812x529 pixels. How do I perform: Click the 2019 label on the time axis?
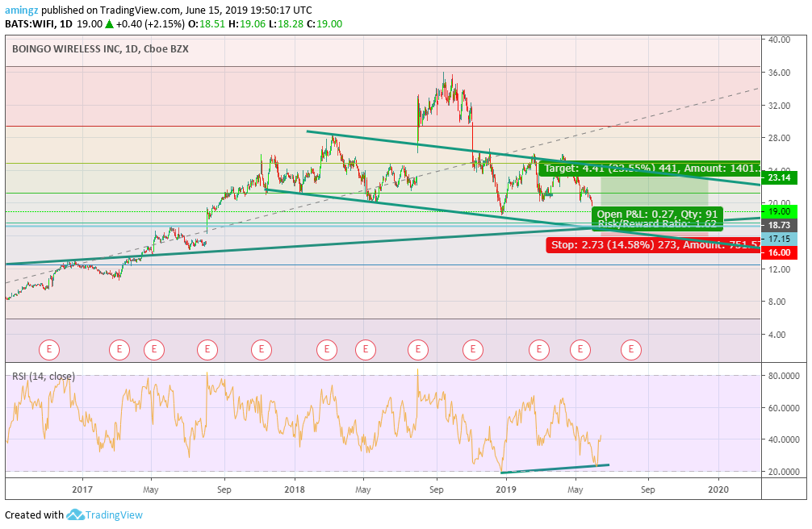pyautogui.click(x=506, y=489)
